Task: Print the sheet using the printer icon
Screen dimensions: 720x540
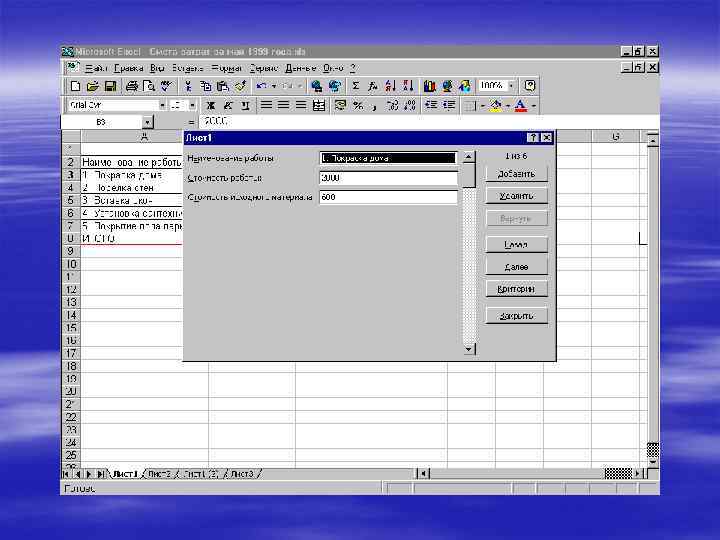Action: pyautogui.click(x=132, y=86)
